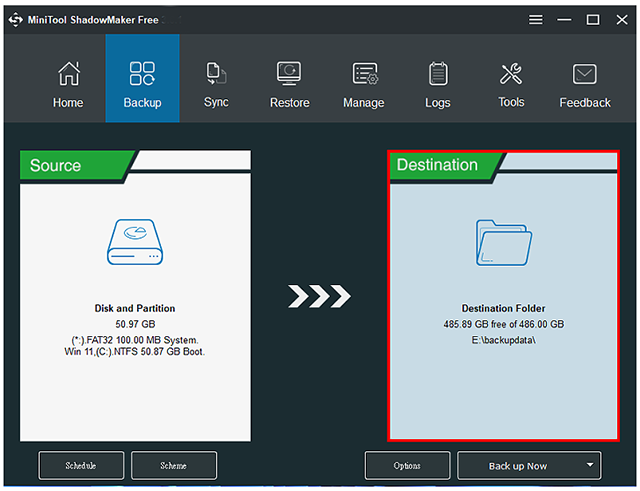Open Tools wrench icon
Screen dimensions: 640x491
click(x=511, y=74)
